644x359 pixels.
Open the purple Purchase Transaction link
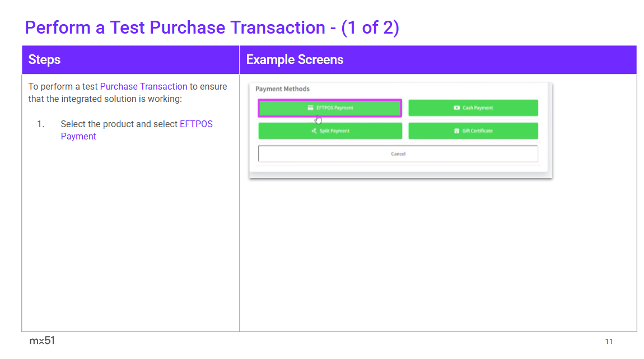coord(143,86)
